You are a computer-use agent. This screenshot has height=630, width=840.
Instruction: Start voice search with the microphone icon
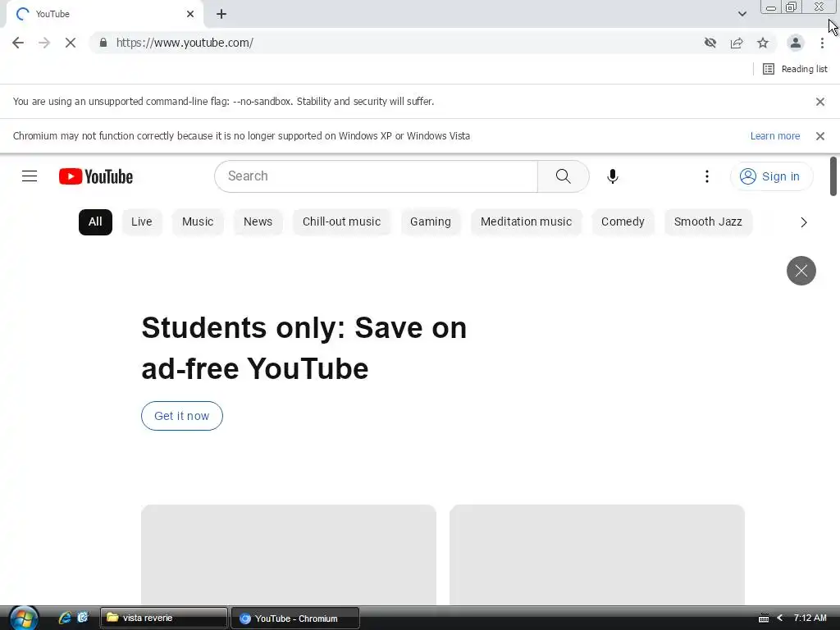pyautogui.click(x=612, y=176)
